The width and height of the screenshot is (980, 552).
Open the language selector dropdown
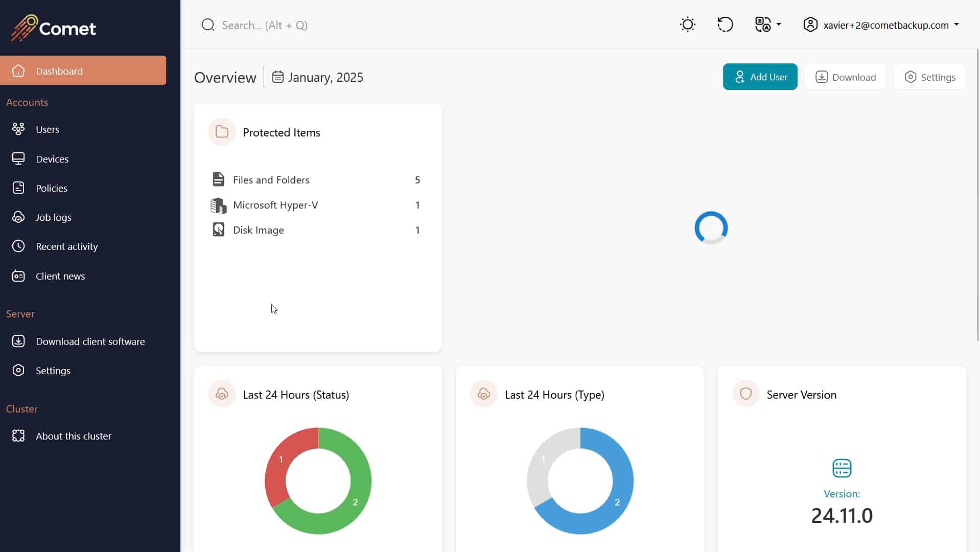768,25
